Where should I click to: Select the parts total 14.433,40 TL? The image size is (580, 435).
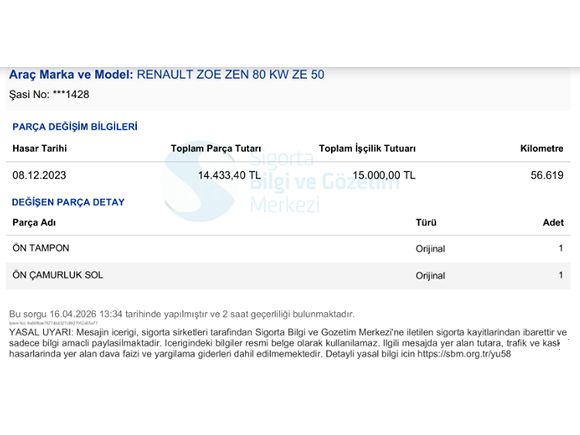(x=229, y=175)
